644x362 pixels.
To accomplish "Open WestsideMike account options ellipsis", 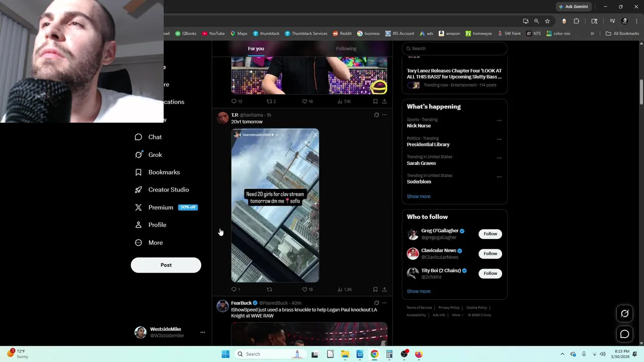I will pyautogui.click(x=203, y=332).
